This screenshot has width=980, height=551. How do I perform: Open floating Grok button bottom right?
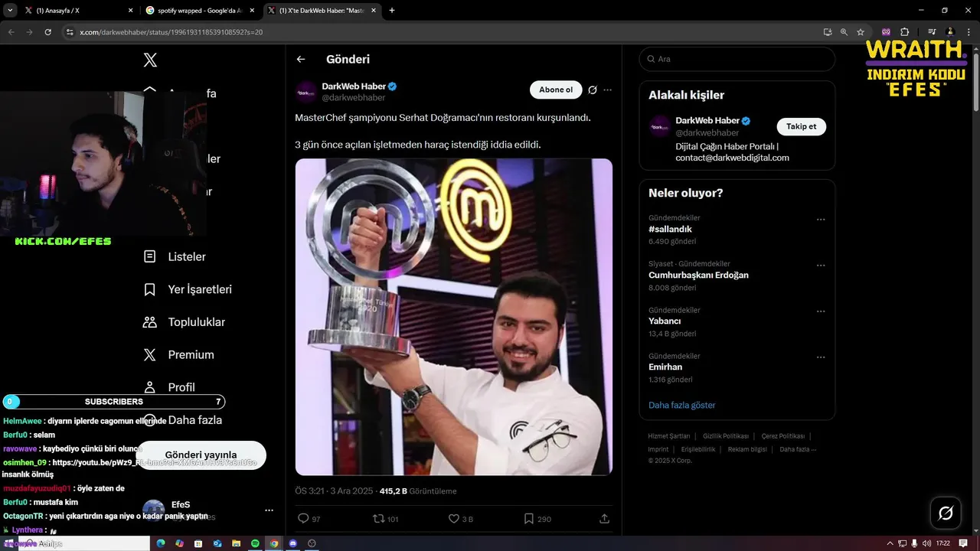[x=946, y=513]
